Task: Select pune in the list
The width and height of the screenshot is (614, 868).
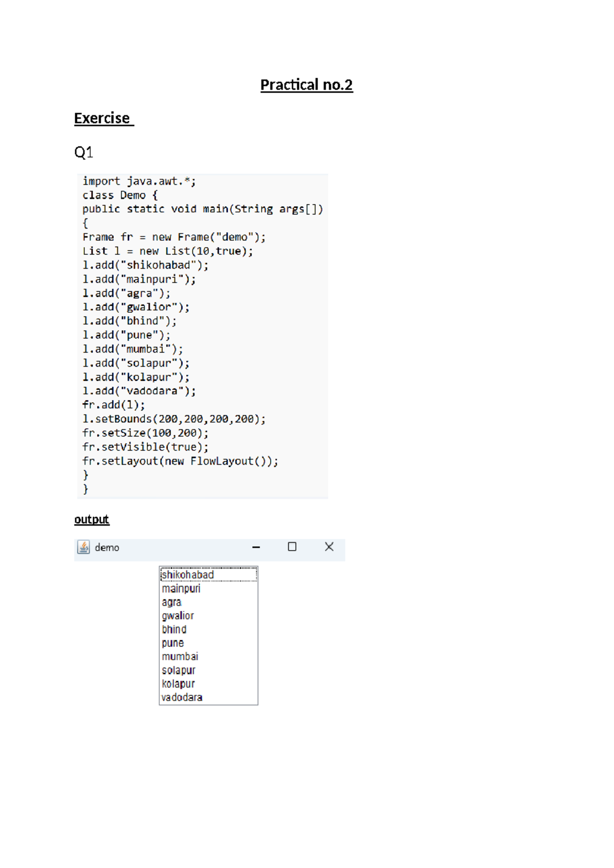Action: pos(208,643)
